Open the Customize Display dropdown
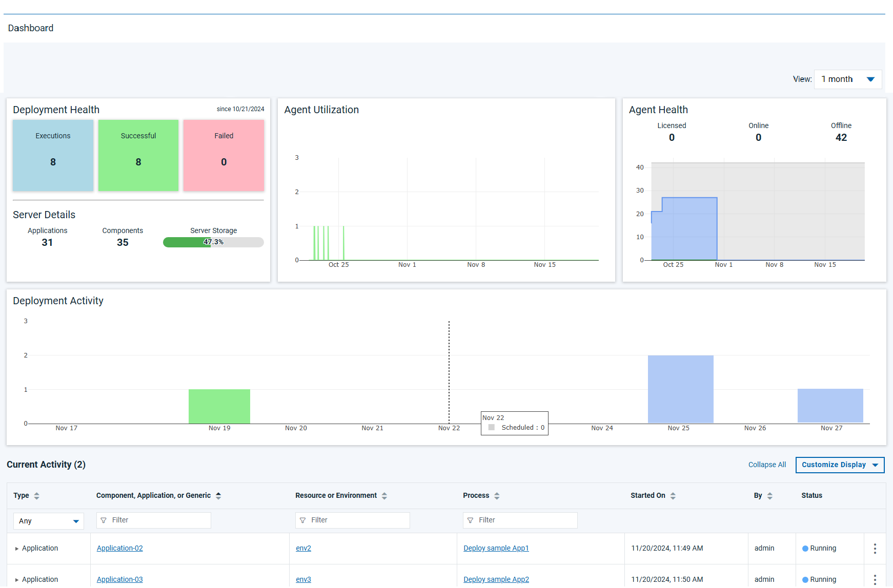This screenshot has height=588, width=893. (x=840, y=465)
